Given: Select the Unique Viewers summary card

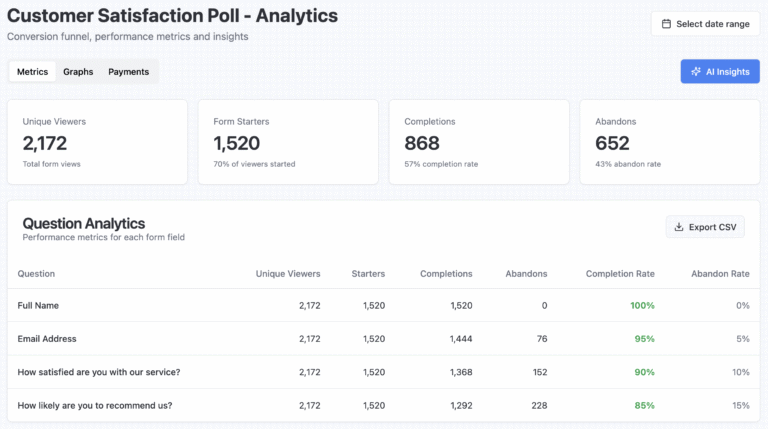Looking at the screenshot, I should point(97,141).
